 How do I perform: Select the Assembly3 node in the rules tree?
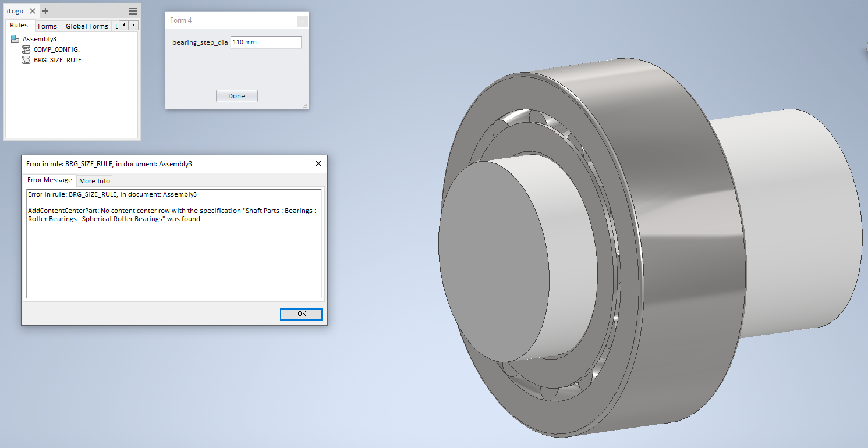[40, 38]
